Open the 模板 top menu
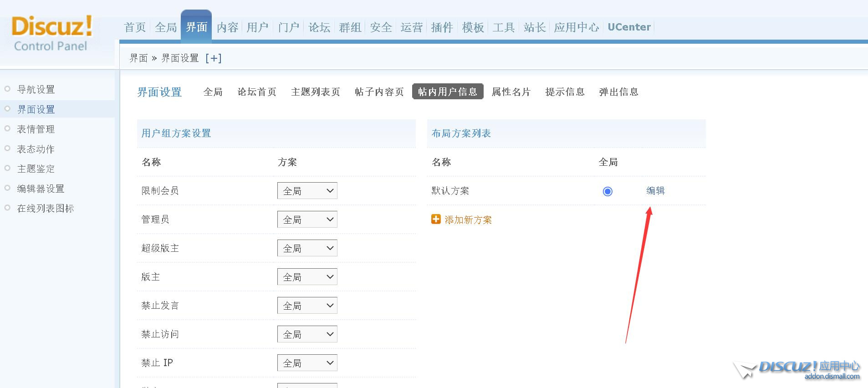The height and width of the screenshot is (388, 868). coord(473,27)
